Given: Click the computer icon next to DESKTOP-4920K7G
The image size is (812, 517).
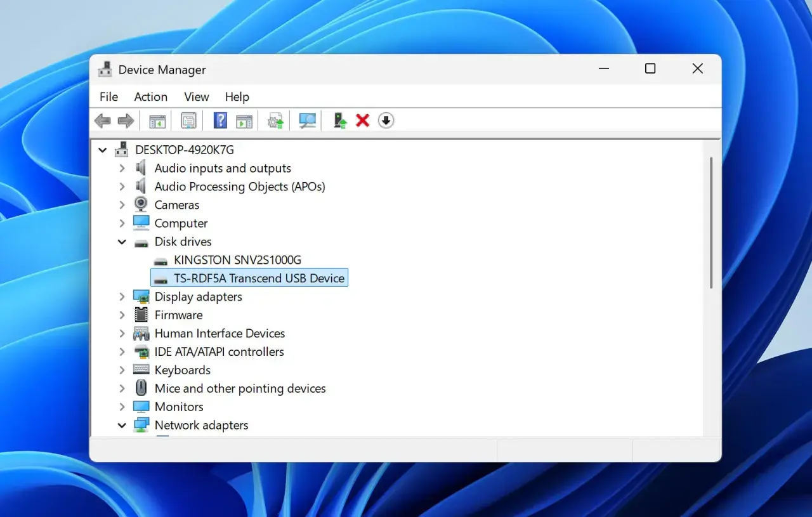Looking at the screenshot, I should point(121,150).
